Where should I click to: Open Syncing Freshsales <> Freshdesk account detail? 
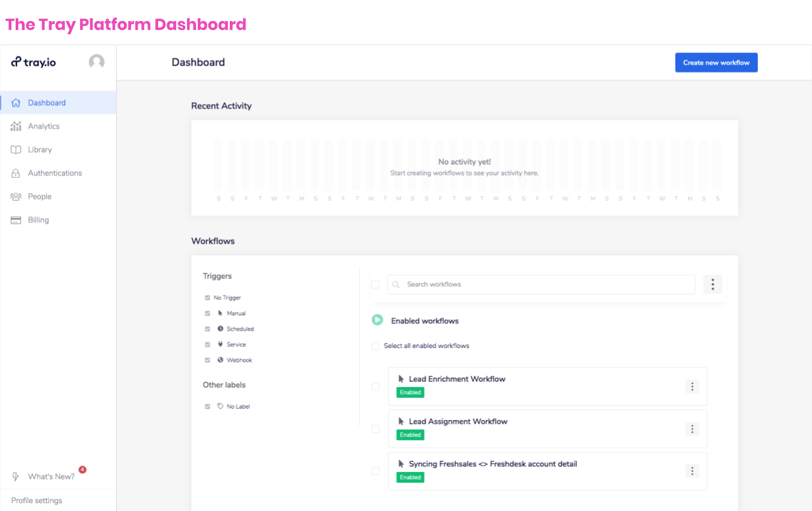[x=493, y=464]
